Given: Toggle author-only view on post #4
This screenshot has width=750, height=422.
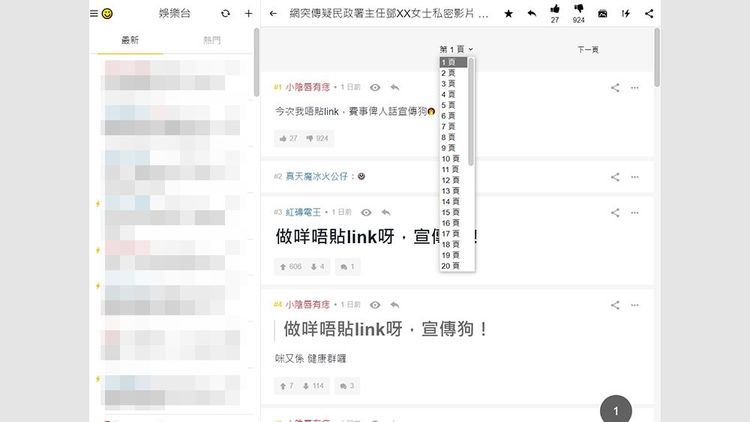Looking at the screenshot, I should pyautogui.click(x=375, y=305).
